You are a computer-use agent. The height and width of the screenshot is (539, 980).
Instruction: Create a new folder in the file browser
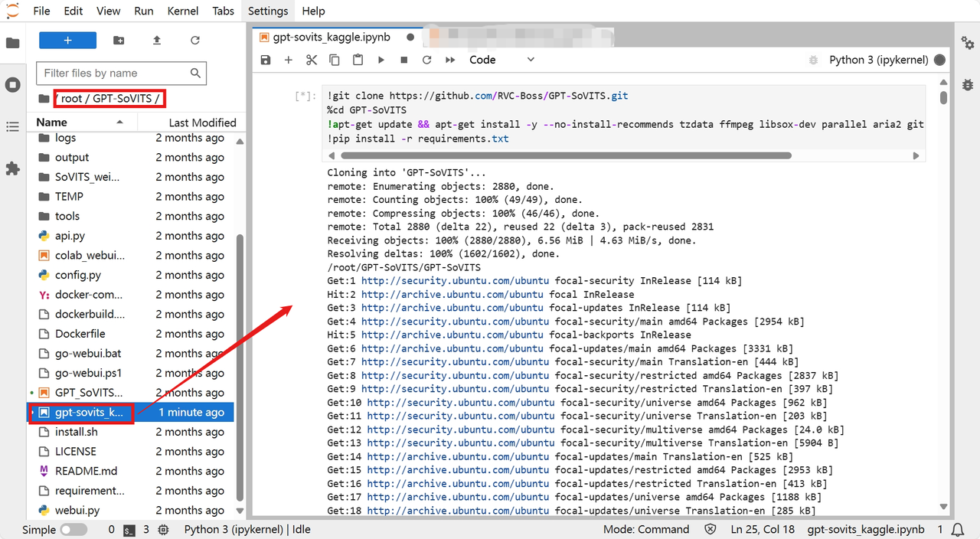(119, 41)
